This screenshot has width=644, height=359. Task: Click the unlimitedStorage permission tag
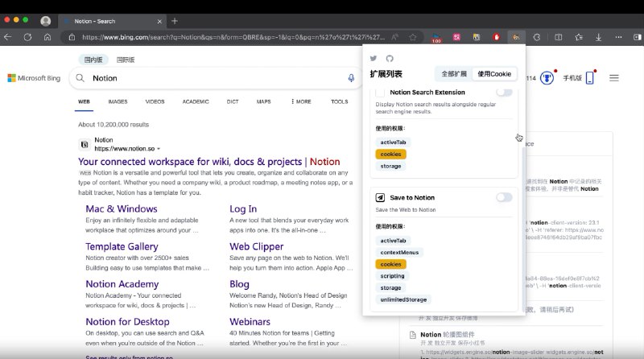tap(403, 299)
